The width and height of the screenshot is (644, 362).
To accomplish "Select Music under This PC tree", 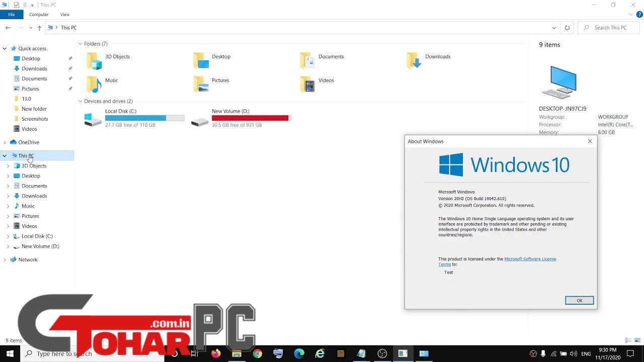I will [x=28, y=206].
